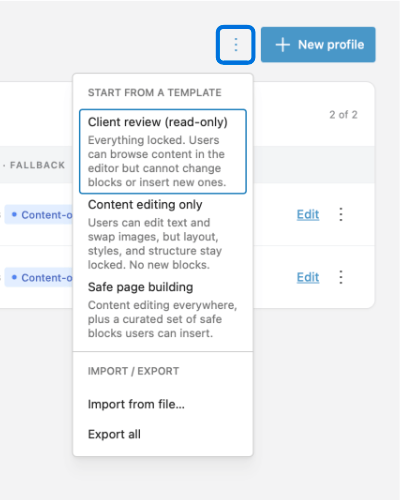Open the three-dot actions menu in the second table row
Screen dimensions: 400x500
click(x=341, y=277)
